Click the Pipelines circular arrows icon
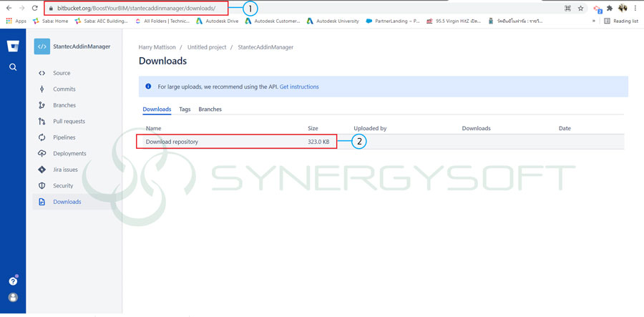The image size is (644, 317). point(42,137)
